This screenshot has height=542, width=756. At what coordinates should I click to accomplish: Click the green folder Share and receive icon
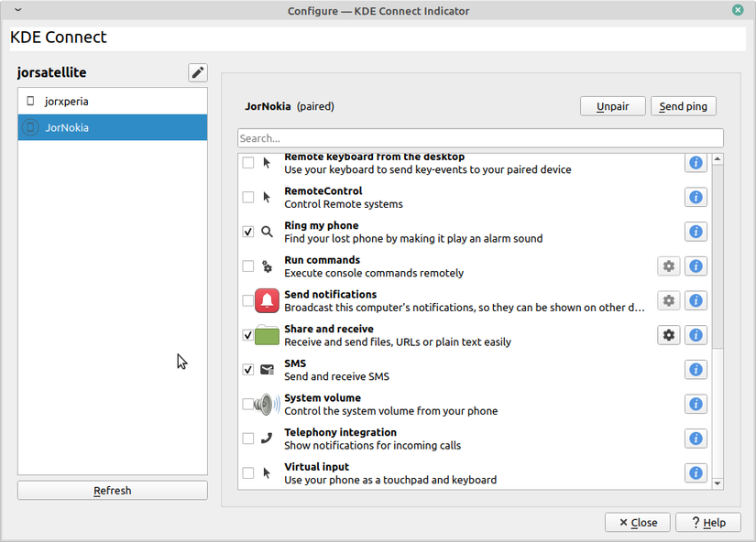[x=267, y=335]
